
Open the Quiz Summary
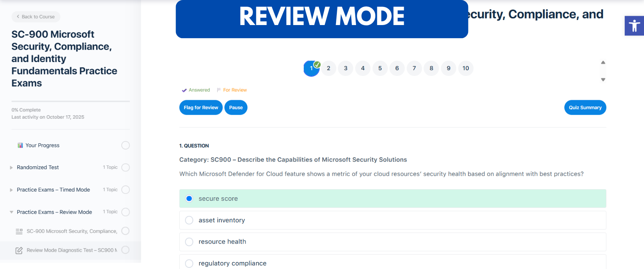pos(585,108)
